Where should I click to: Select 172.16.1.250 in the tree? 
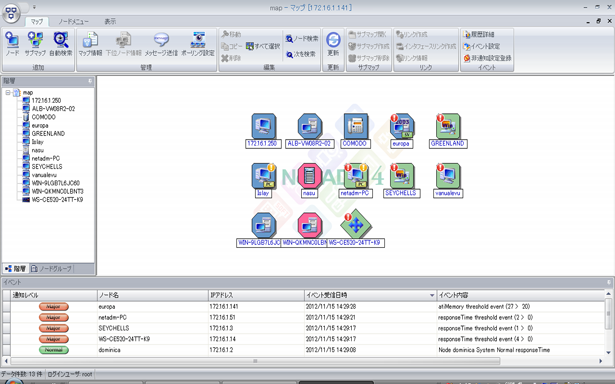pos(46,100)
